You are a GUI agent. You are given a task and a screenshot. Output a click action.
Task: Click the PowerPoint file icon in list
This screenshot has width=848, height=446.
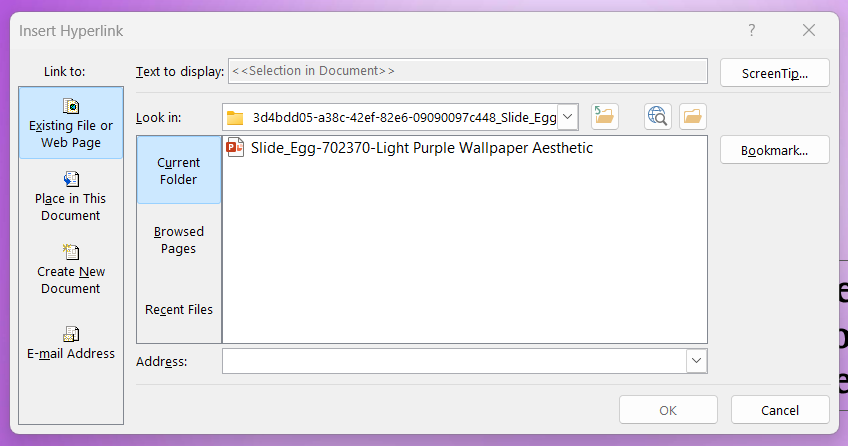235,147
